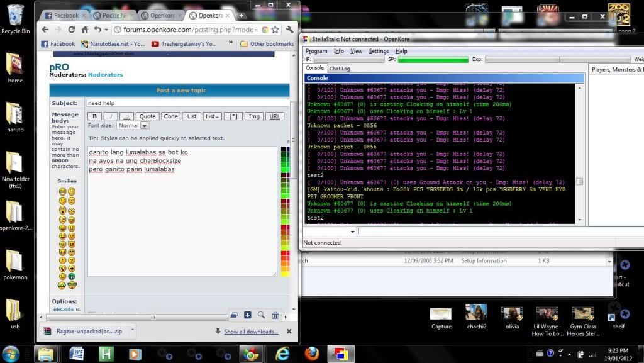Open Chrome wrench settings menu
644x363 pixels.
[x=289, y=30]
